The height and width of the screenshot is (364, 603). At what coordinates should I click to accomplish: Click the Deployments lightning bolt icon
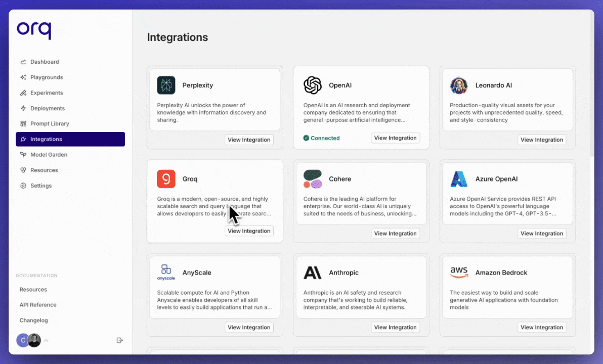[x=23, y=108]
